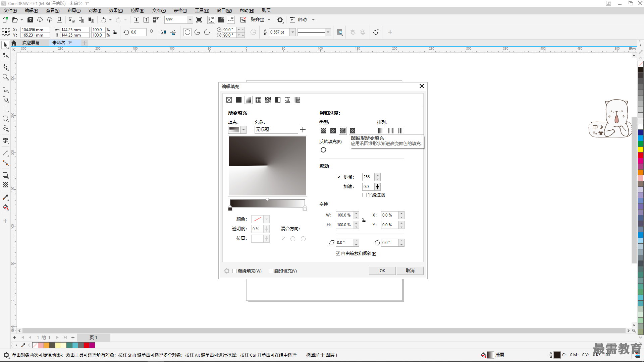Select Bitmap pattern fill icon

pos(268,100)
